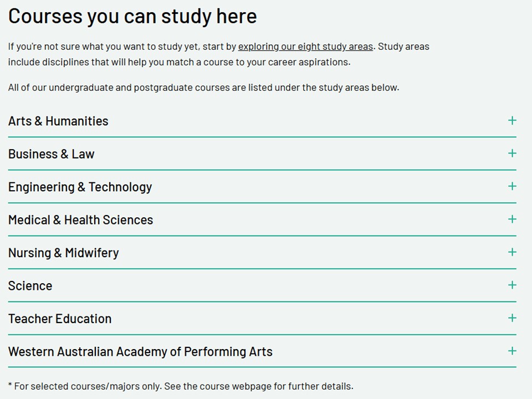The image size is (532, 399).
Task: Click the plus icon beside Business & Law
Action: coord(512,153)
